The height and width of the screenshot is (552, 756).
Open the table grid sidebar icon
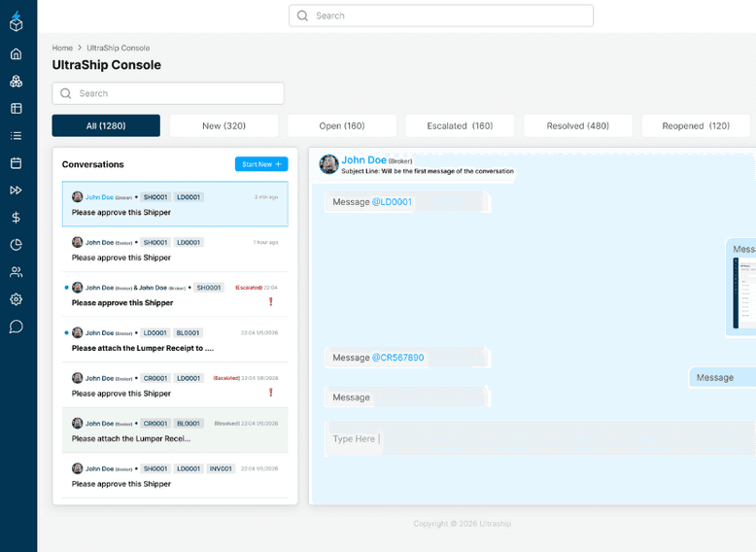pos(16,109)
